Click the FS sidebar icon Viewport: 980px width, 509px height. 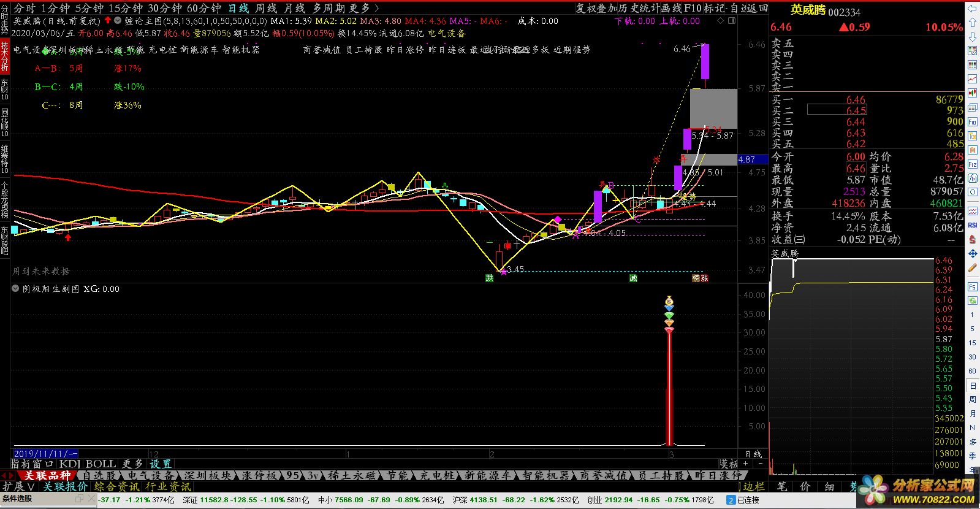coord(973,286)
